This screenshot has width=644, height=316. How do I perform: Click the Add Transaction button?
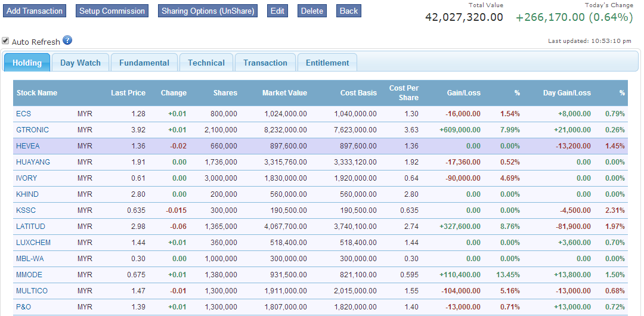[35, 11]
